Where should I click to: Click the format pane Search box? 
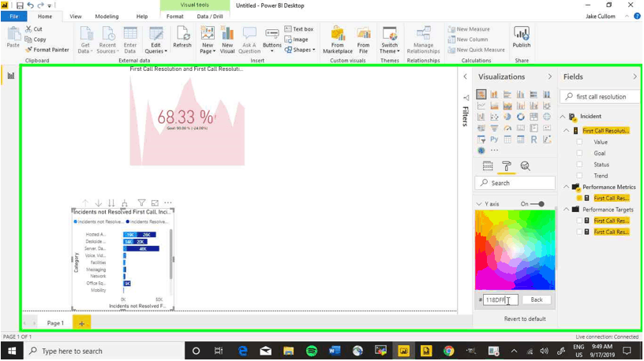515,183
